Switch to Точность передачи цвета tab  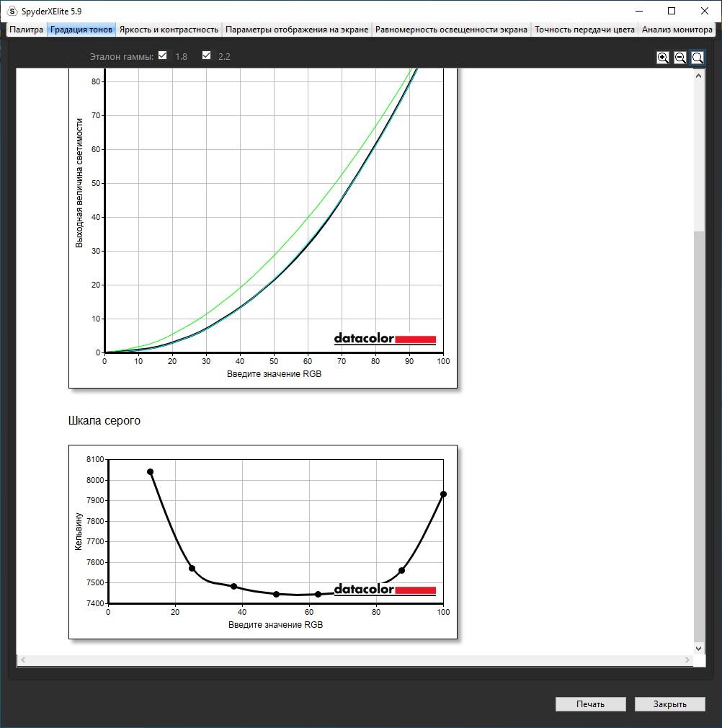(584, 30)
